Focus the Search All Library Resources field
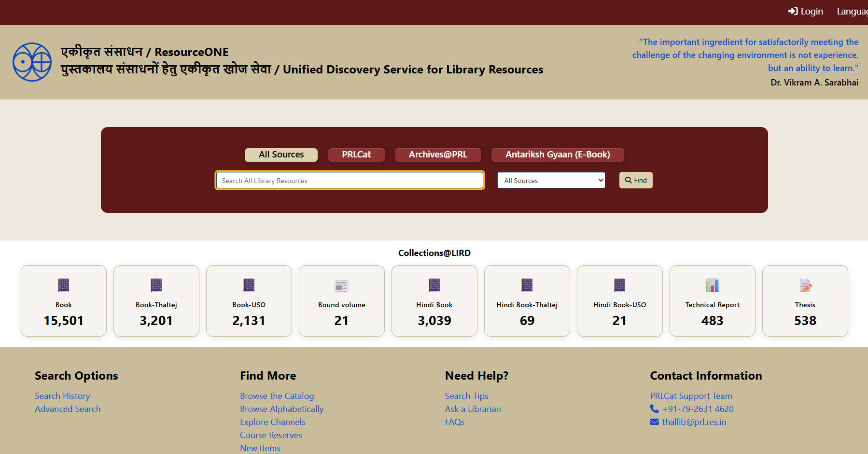Screen dimensions: 868x454 tap(350, 181)
